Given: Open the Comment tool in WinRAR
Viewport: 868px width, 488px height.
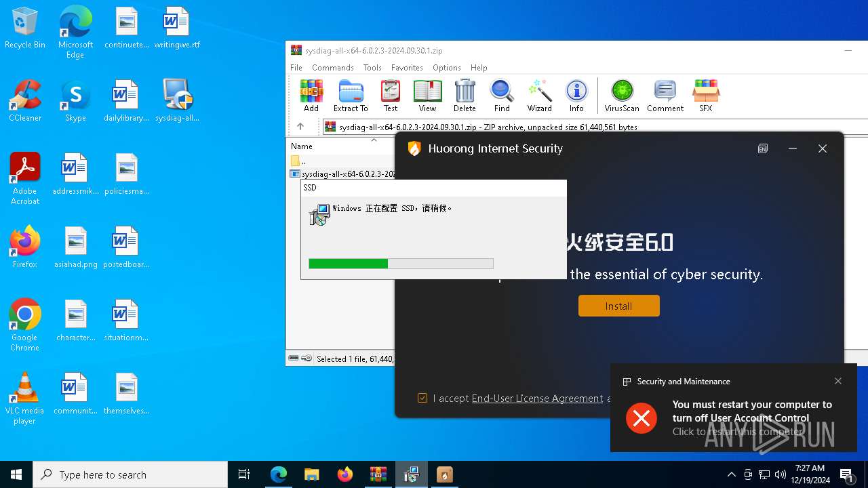Looking at the screenshot, I should [x=665, y=96].
